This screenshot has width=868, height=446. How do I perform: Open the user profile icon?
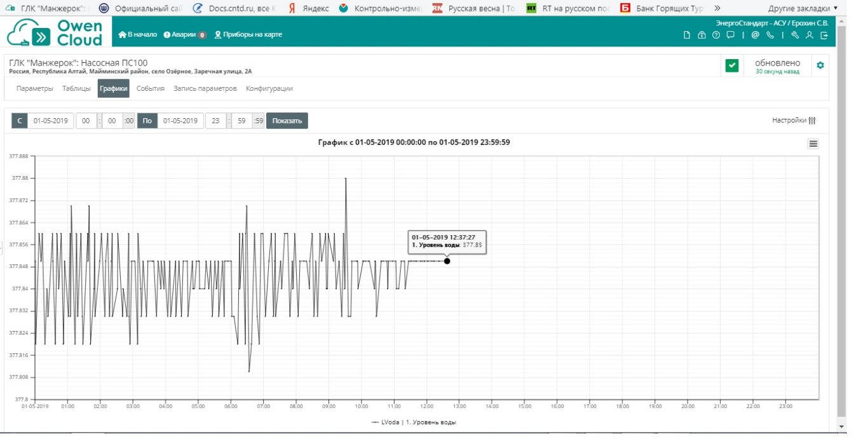[x=810, y=36]
